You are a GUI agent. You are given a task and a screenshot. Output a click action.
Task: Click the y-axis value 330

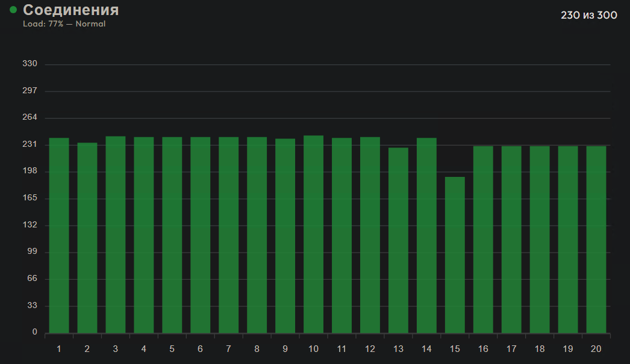click(30, 63)
